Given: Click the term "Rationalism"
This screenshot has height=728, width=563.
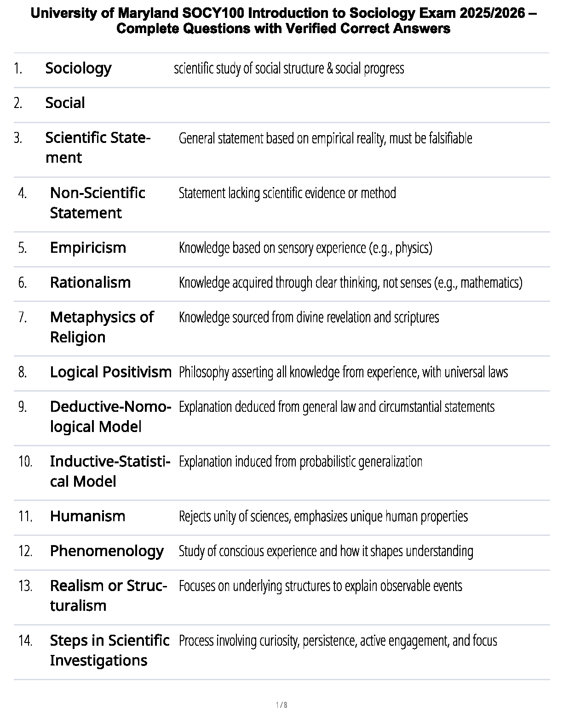Looking at the screenshot, I should click(x=90, y=282).
